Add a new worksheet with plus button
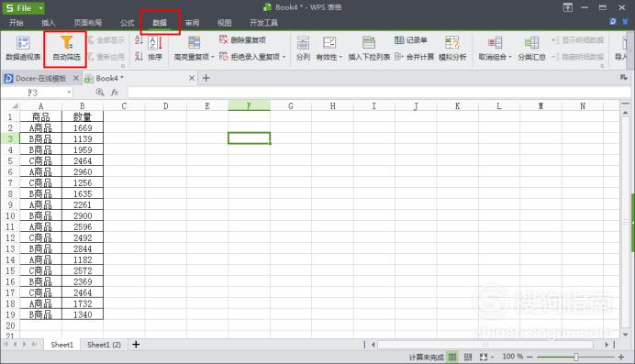The width and height of the screenshot is (635, 364). click(x=136, y=345)
